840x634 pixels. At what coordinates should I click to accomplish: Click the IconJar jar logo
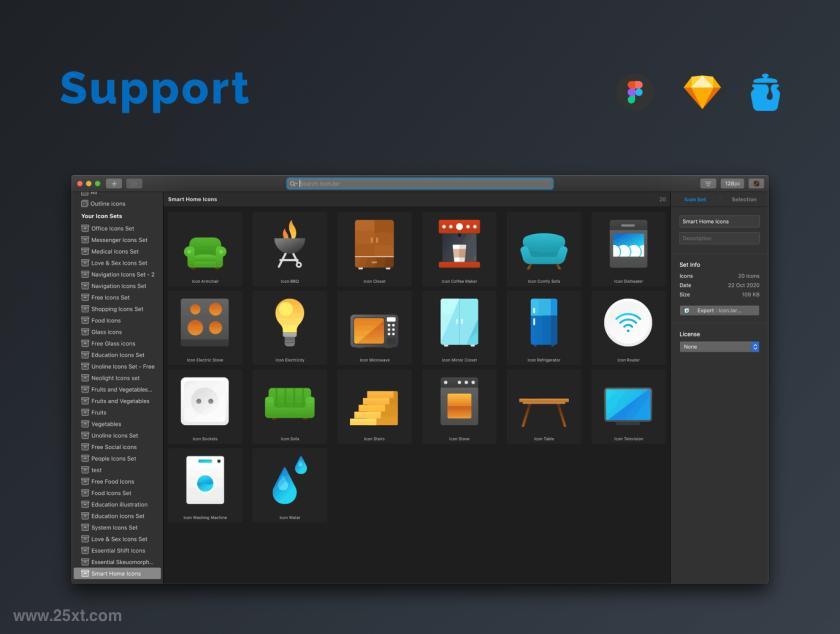click(x=765, y=92)
